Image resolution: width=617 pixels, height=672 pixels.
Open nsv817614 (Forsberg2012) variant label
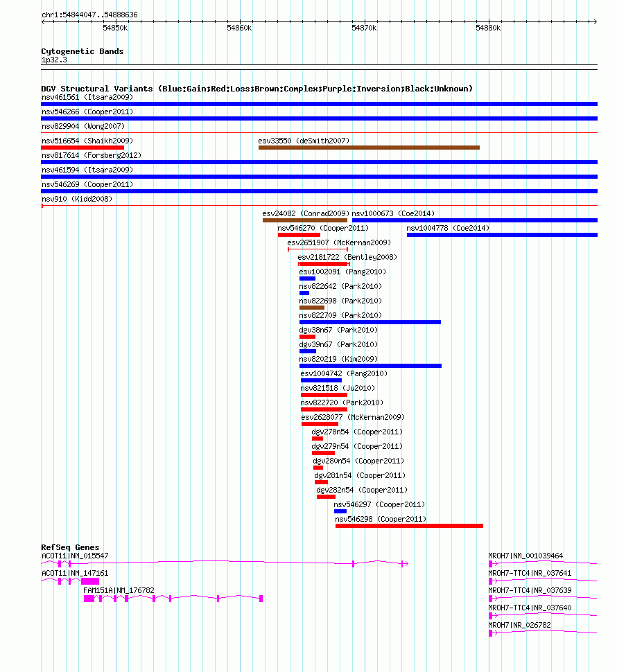coord(92,156)
